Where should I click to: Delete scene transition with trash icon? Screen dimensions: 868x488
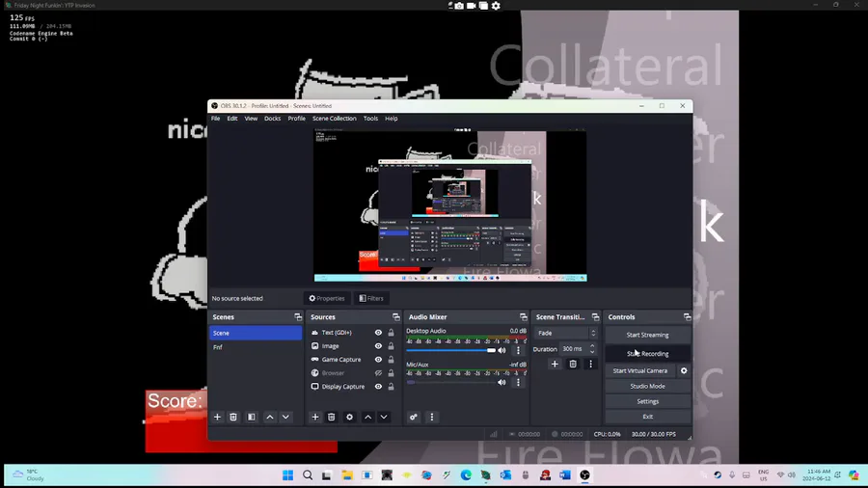[573, 364]
